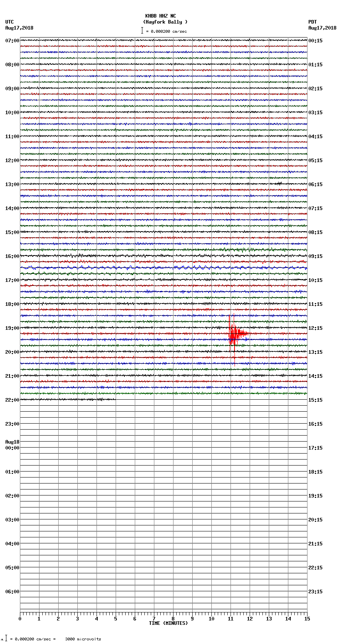Click the 15:15 PDT row label

pyautogui.click(x=315, y=400)
